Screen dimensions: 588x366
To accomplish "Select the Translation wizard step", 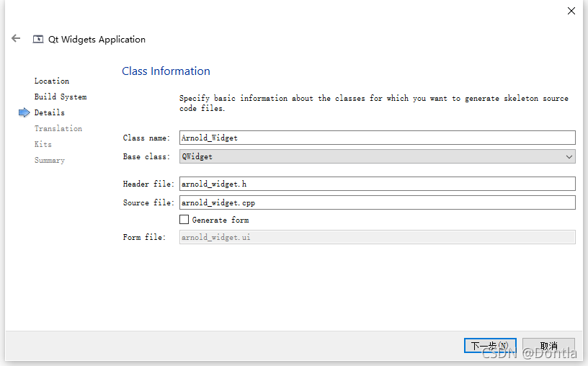I will click(x=58, y=128).
